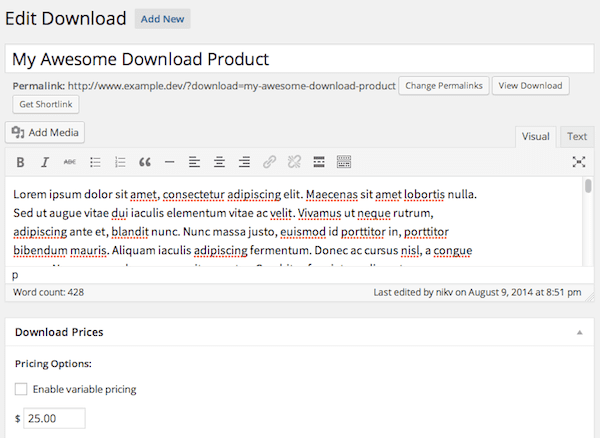Image resolution: width=600 pixels, height=438 pixels.
Task: Insert Read More tag
Action: tap(319, 161)
